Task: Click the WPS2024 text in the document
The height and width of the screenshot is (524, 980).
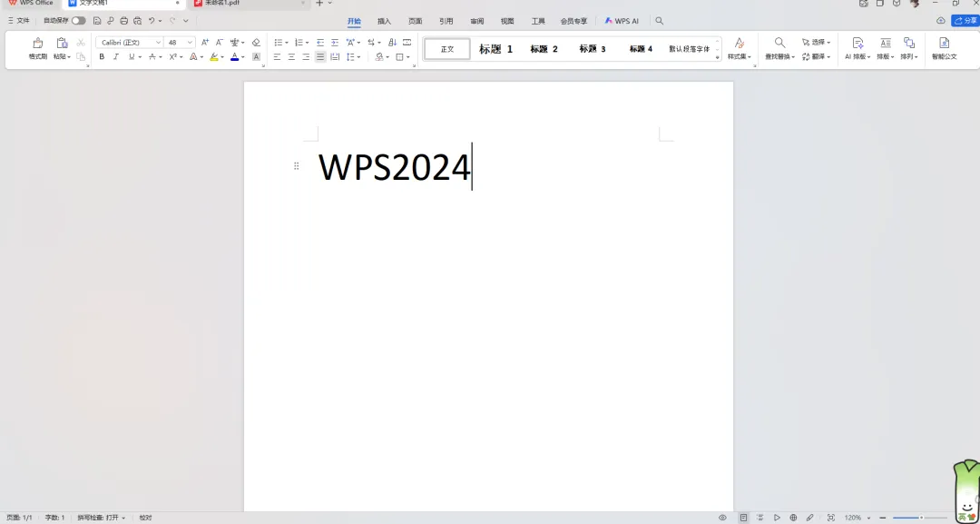Action: coord(395,168)
